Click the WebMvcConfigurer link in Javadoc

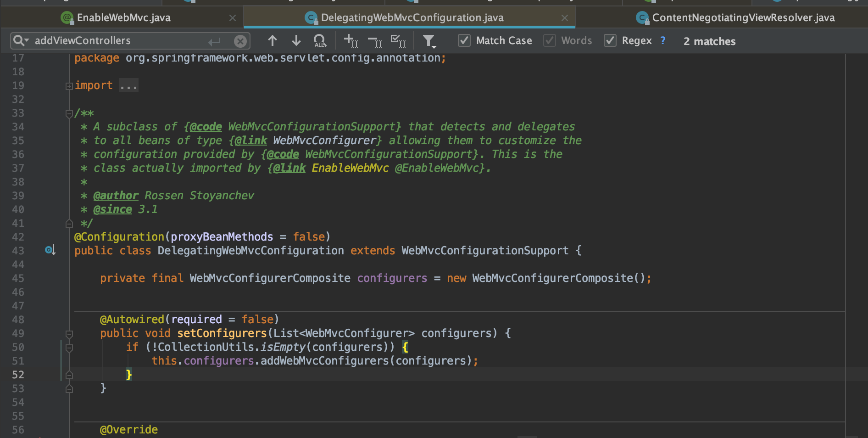325,140
